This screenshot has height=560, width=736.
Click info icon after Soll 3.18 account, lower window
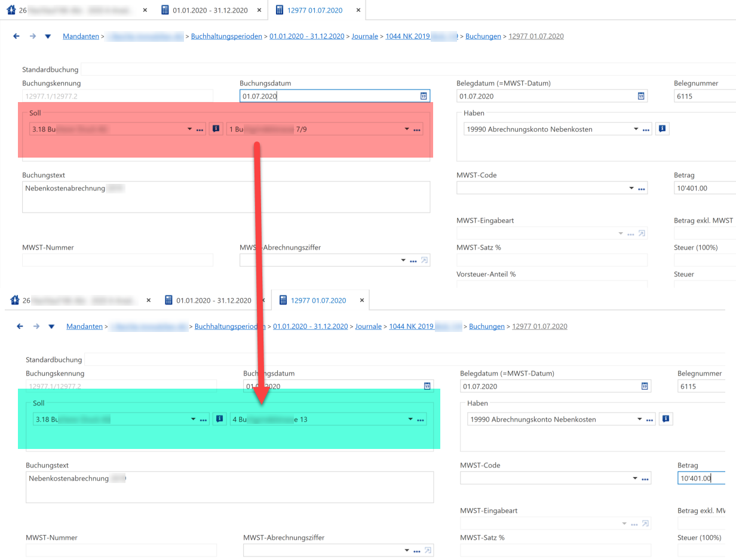(x=219, y=419)
